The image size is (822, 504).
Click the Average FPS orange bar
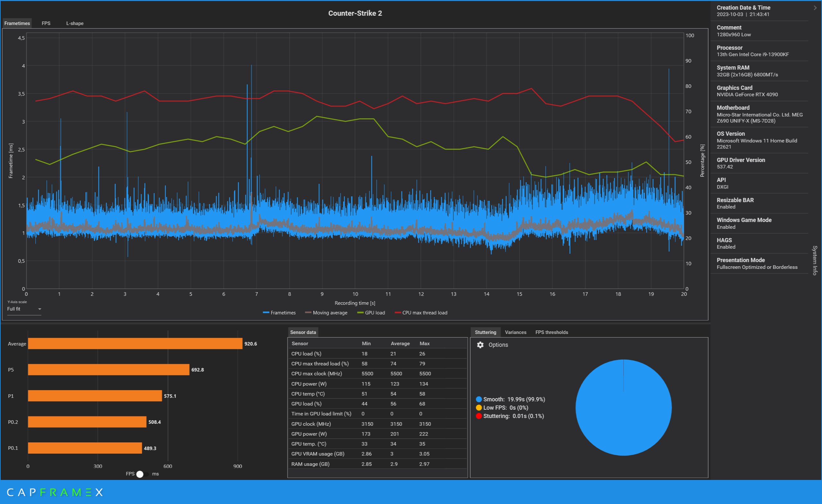click(135, 344)
